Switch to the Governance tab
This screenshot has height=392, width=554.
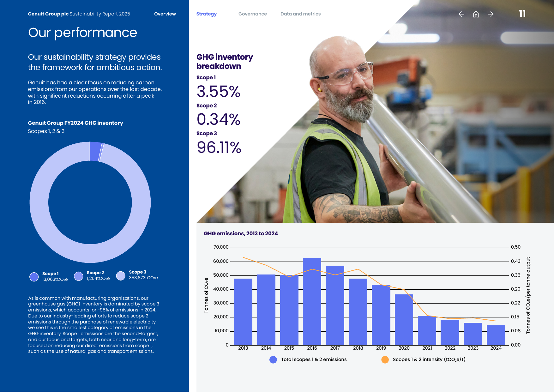pyautogui.click(x=253, y=14)
